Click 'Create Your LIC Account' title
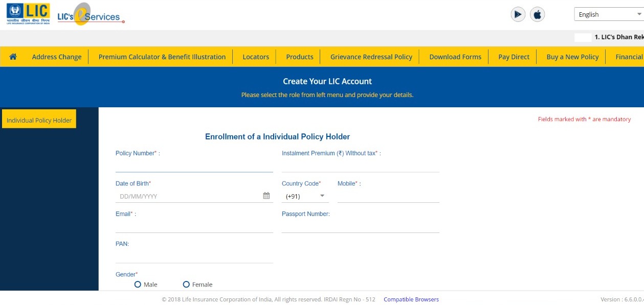Image resolution: width=644 pixels, height=305 pixels. (327, 81)
